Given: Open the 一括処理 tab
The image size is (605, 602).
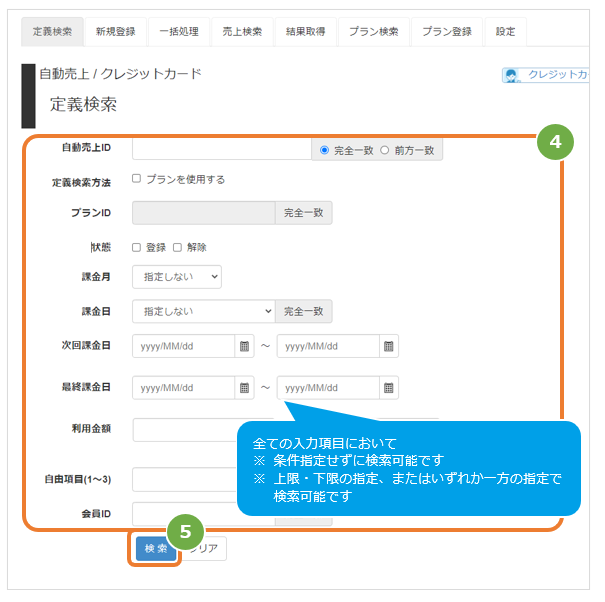Looking at the screenshot, I should [x=179, y=32].
